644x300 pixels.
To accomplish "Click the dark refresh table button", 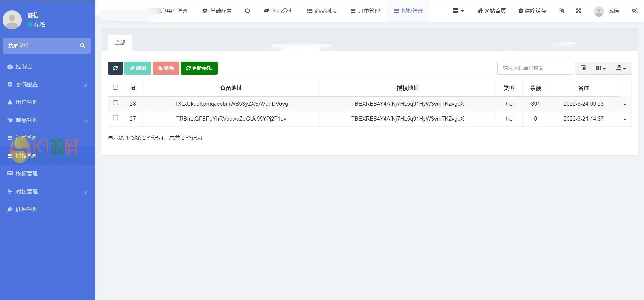I will click(x=115, y=68).
